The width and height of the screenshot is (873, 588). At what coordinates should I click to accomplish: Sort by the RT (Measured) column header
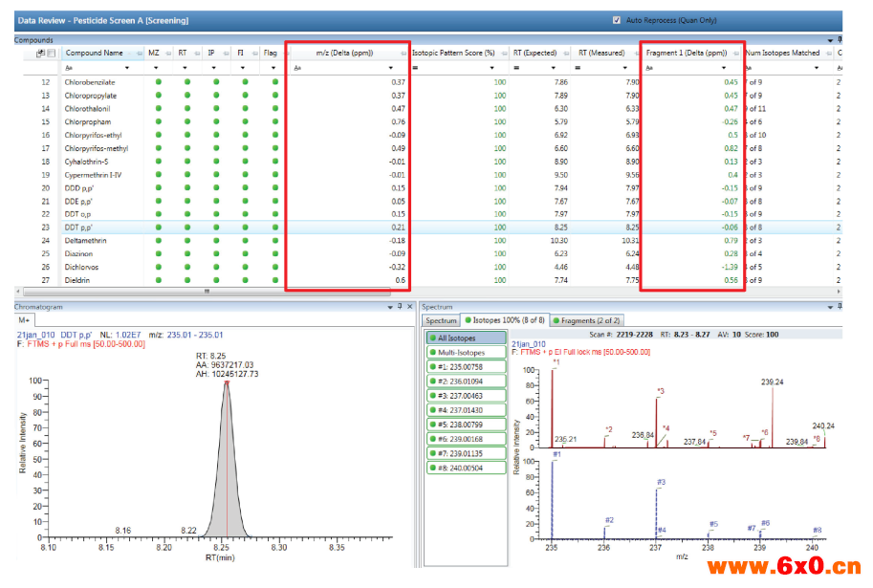pyautogui.click(x=601, y=53)
